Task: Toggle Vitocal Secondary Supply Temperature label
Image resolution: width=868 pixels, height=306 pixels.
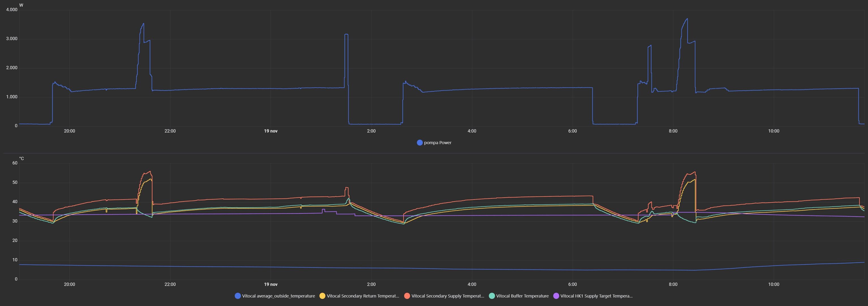Action: 448,296
